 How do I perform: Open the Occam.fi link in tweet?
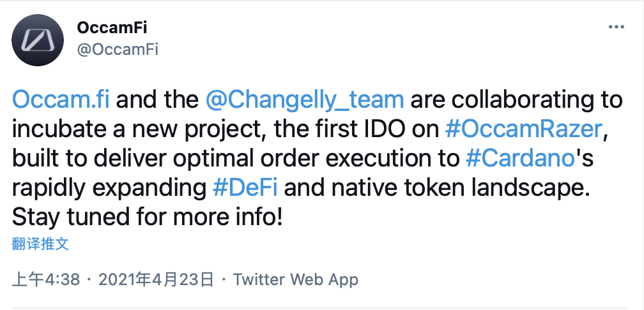click(61, 101)
